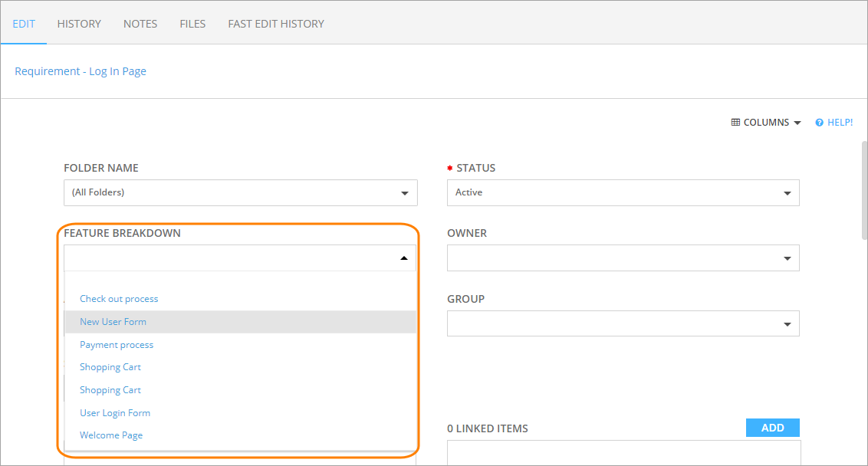Choose Welcome Page from the list

tap(111, 435)
